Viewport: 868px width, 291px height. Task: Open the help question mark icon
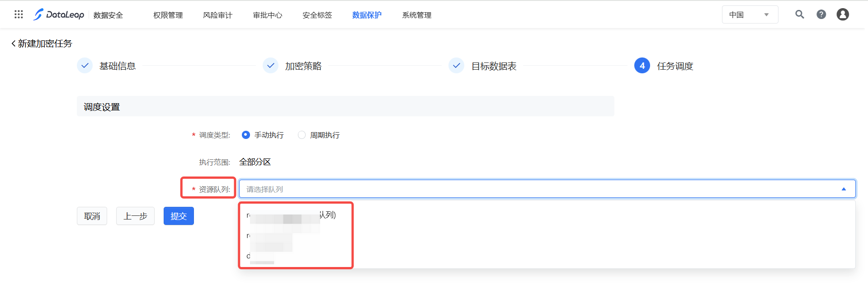coord(821,14)
